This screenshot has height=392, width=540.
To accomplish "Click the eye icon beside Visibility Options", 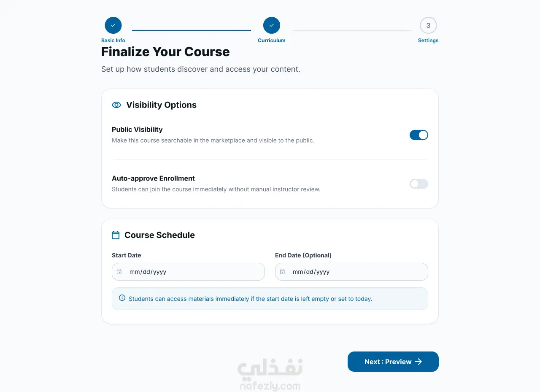I will click(x=116, y=105).
